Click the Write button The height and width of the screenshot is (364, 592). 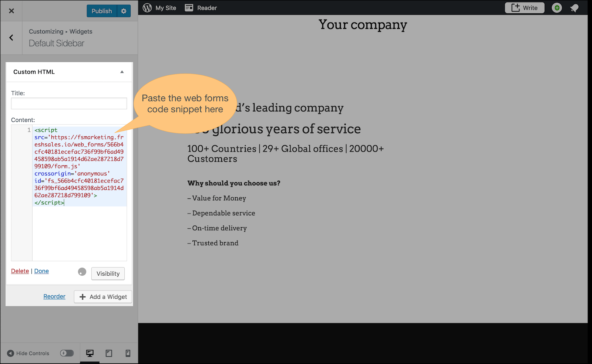(525, 8)
